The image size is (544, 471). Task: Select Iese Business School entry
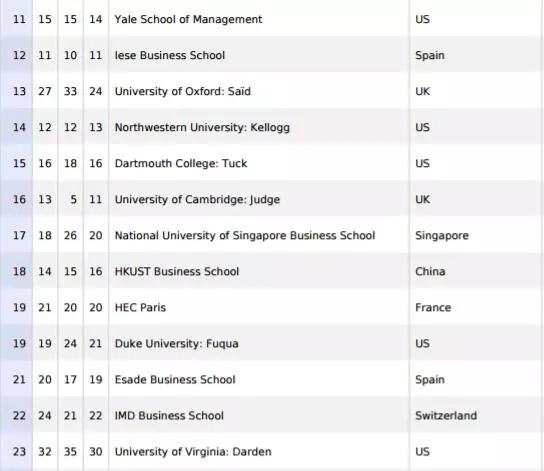coord(170,55)
